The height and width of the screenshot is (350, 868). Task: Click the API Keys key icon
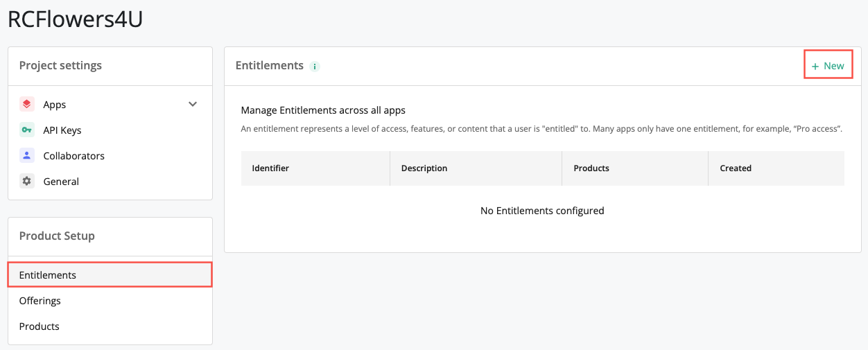click(26, 130)
